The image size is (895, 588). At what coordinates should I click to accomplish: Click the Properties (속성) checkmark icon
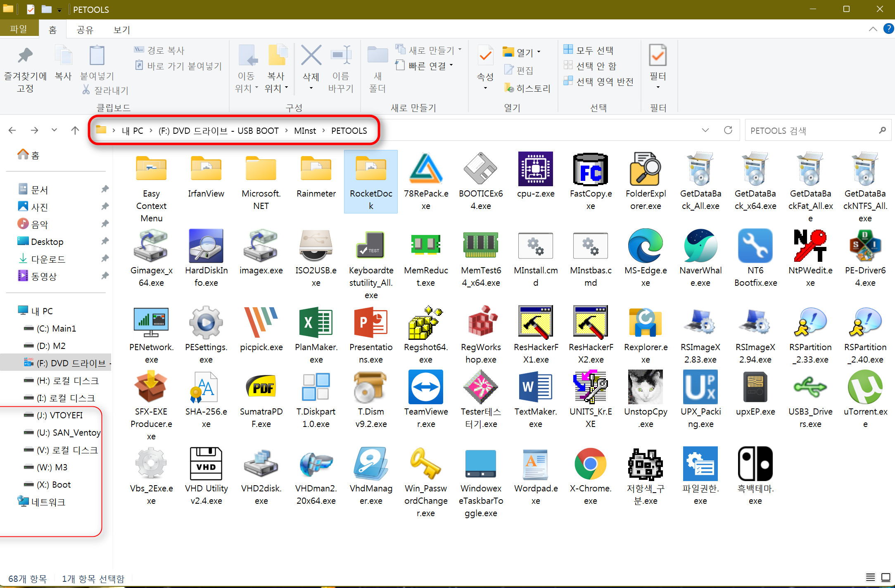[485, 56]
